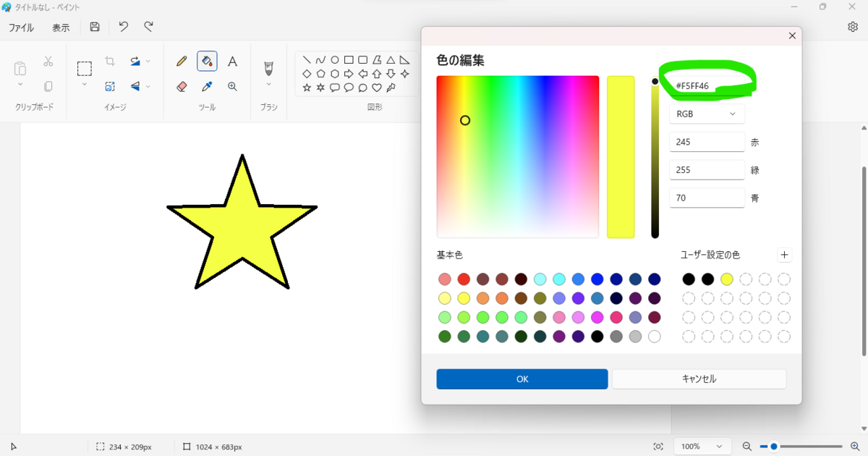This screenshot has height=456, width=868.
Task: Pick the Lightning bolt shape
Action: 391,88
